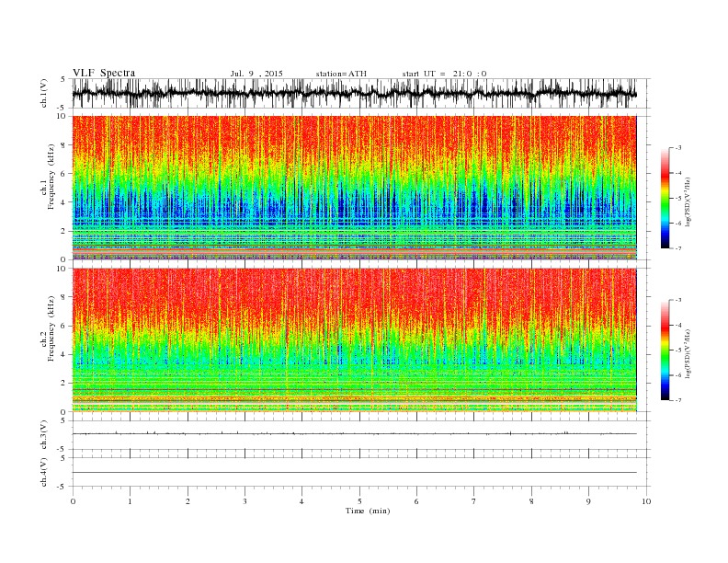This screenshot has height=563, width=728.
Task: Click the "Time (min)" x-axis label
Action: coord(368,511)
